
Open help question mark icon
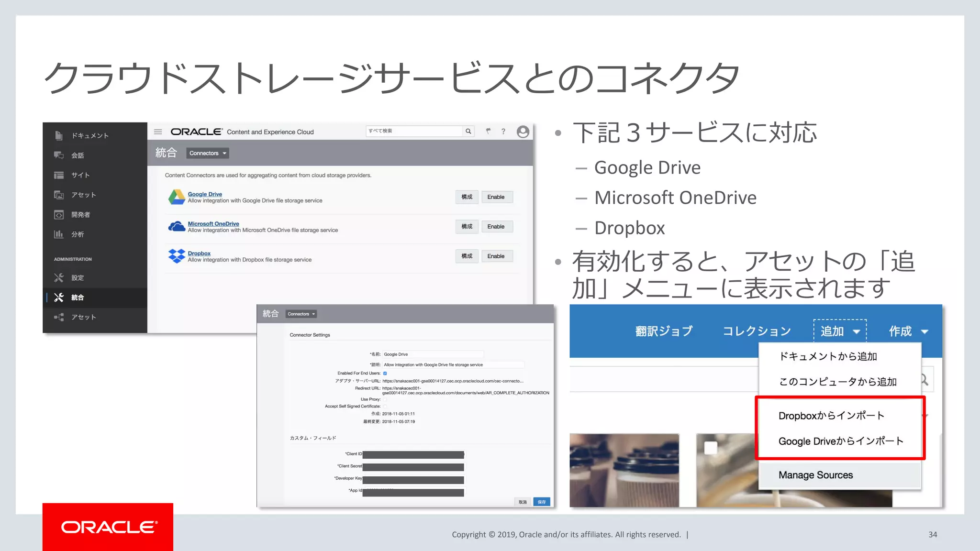tap(503, 132)
